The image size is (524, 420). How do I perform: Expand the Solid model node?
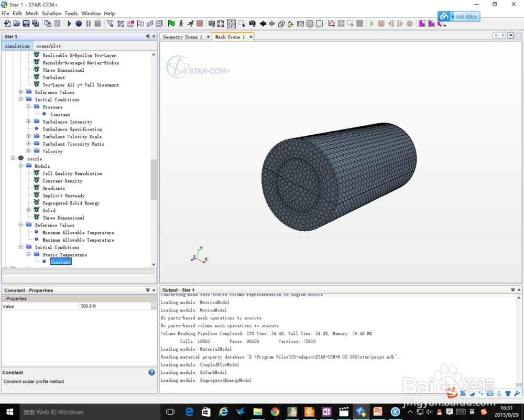point(28,210)
